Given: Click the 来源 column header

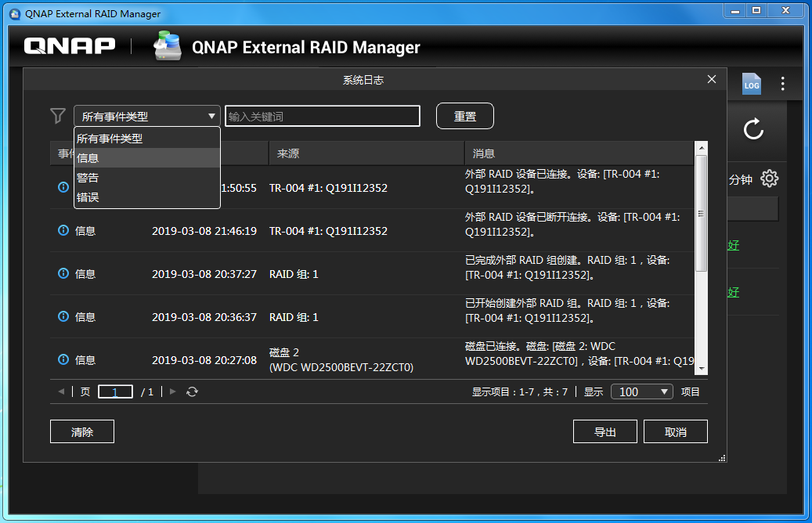Looking at the screenshot, I should (x=366, y=153).
